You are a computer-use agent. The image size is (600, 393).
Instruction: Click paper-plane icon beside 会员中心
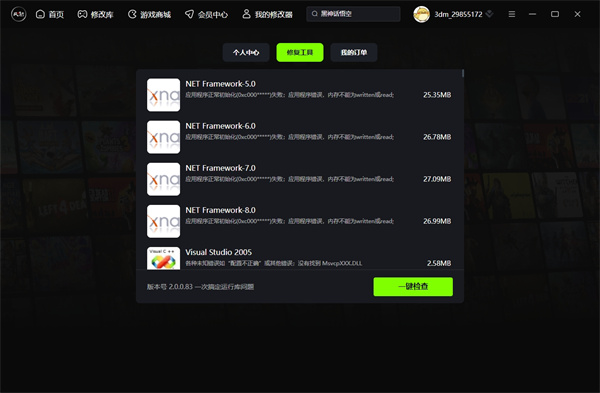tap(189, 14)
